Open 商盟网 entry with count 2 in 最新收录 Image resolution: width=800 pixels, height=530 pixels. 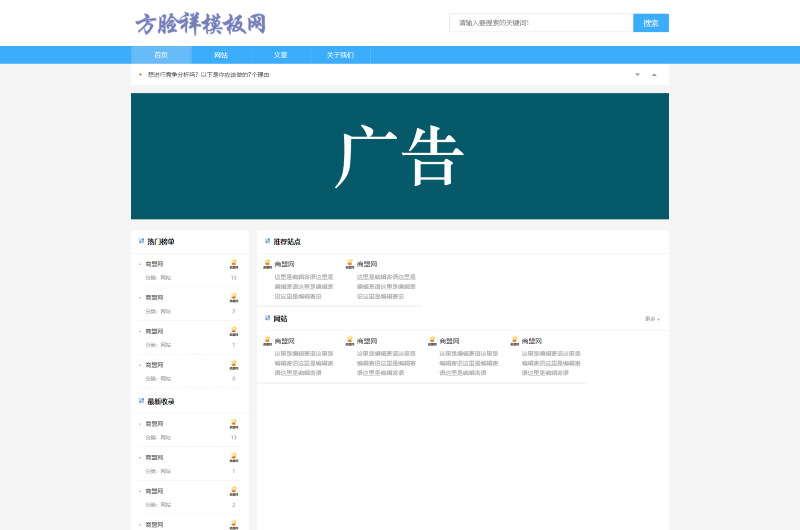155,491
